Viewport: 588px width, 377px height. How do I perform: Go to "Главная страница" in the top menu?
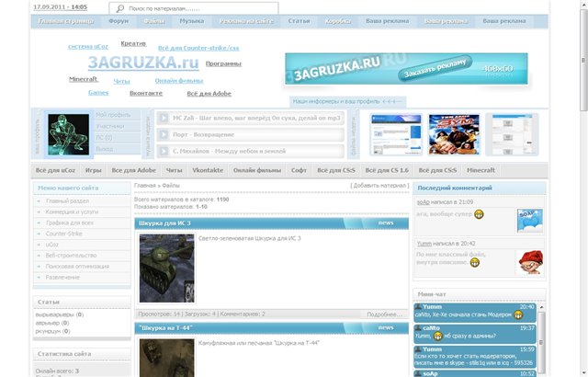point(66,21)
